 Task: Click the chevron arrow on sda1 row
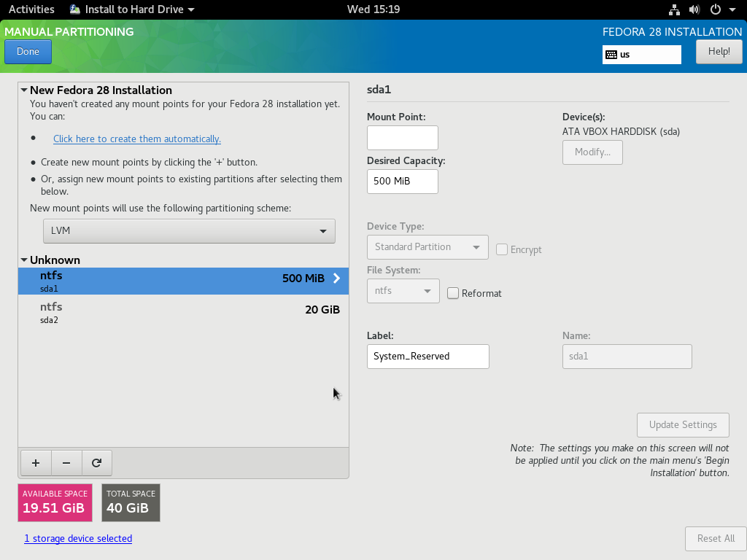[x=337, y=278]
